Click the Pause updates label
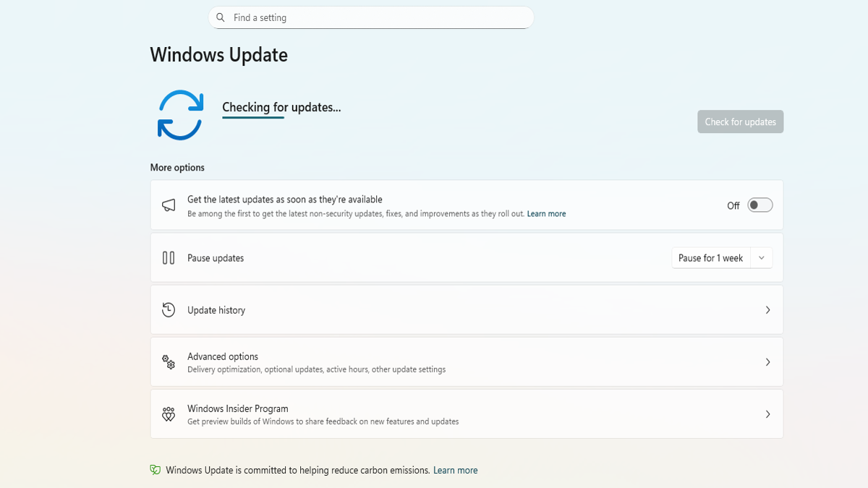The height and width of the screenshot is (488, 868). click(216, 258)
